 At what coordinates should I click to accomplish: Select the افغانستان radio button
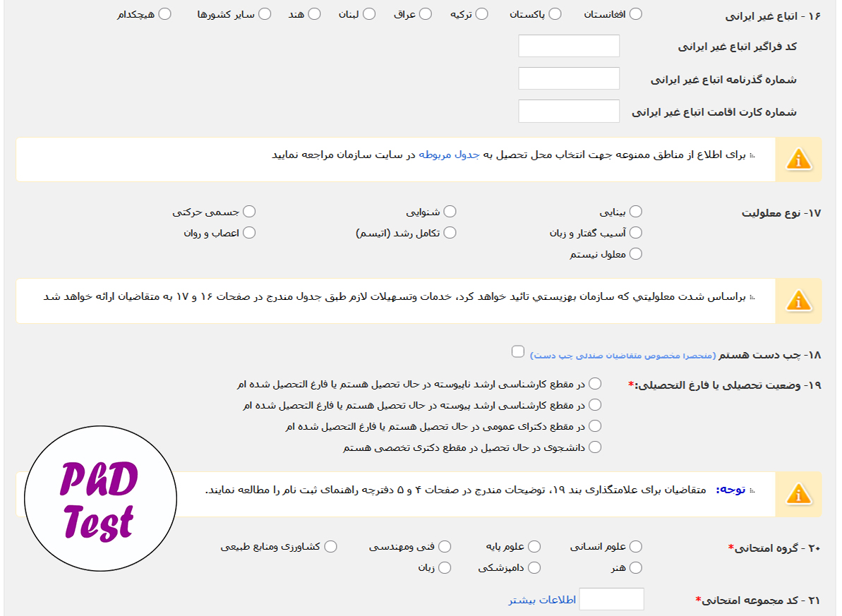636,14
